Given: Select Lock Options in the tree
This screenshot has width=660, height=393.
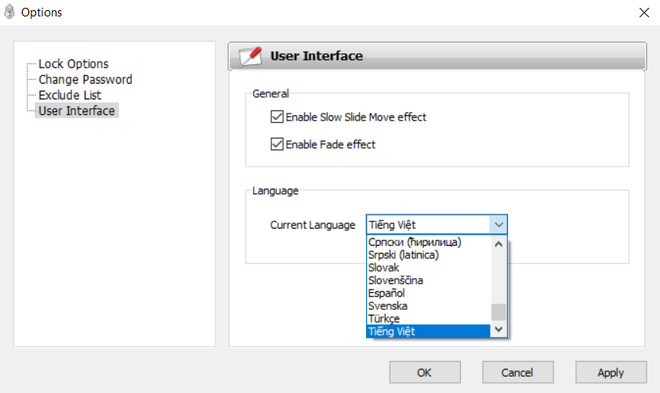Looking at the screenshot, I should (73, 64).
